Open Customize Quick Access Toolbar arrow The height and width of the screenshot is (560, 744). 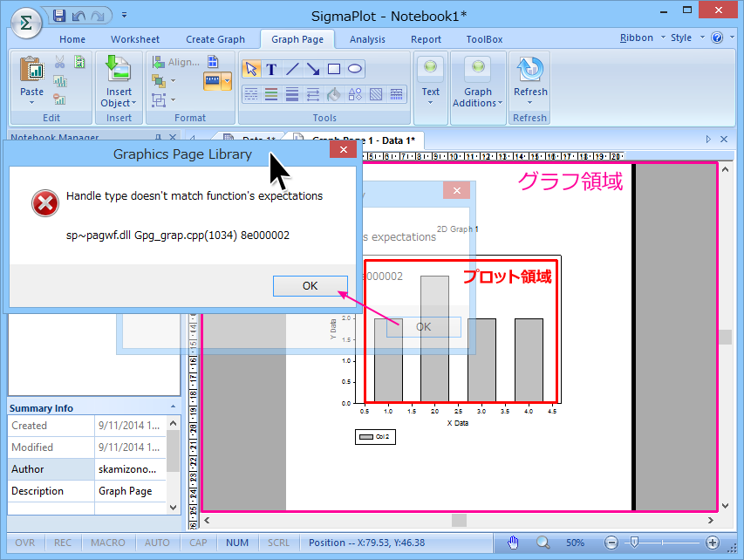[125, 15]
